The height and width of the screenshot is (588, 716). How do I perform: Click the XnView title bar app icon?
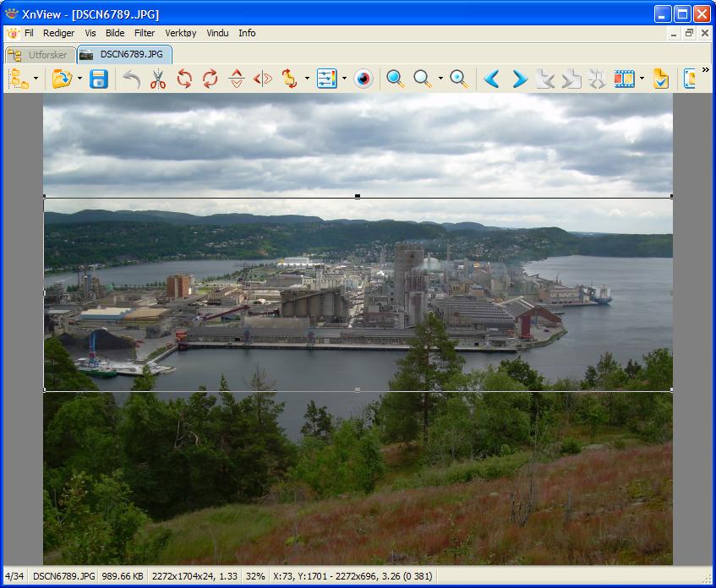[12, 14]
